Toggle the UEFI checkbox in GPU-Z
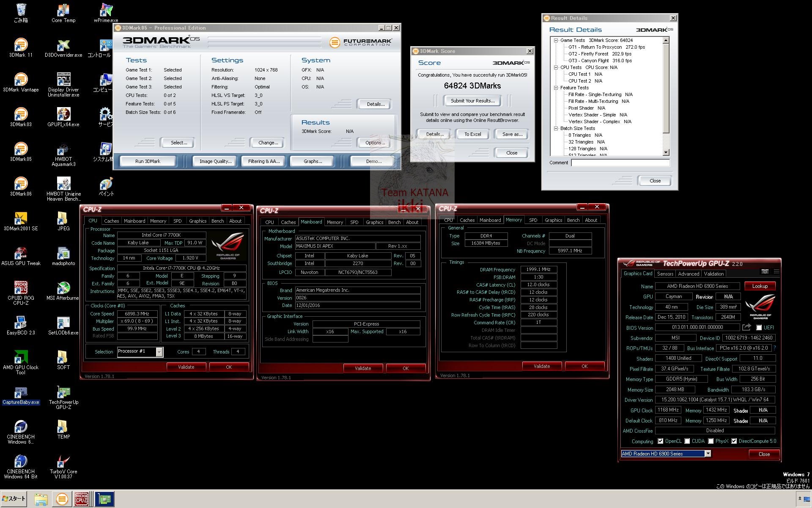The width and height of the screenshot is (812, 508). tap(759, 328)
